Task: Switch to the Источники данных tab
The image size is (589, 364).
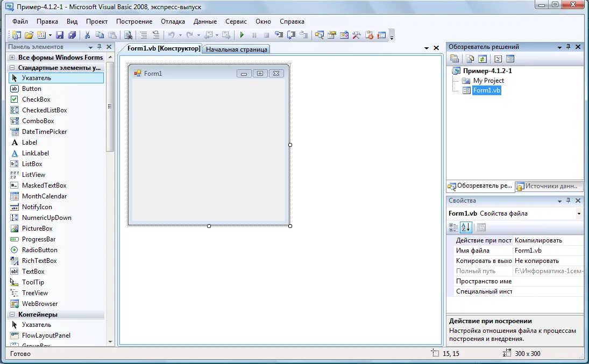Action: tap(548, 186)
